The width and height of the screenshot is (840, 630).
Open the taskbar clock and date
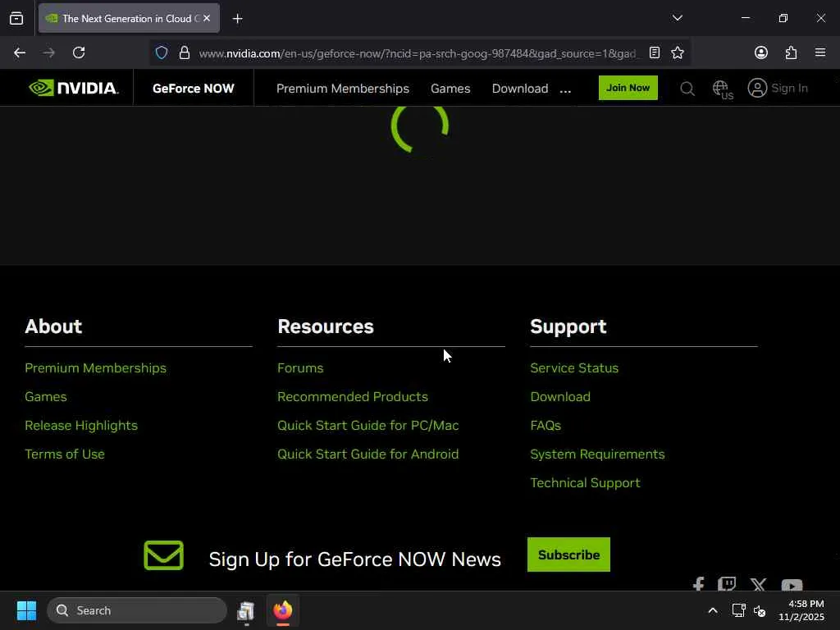coord(801,610)
